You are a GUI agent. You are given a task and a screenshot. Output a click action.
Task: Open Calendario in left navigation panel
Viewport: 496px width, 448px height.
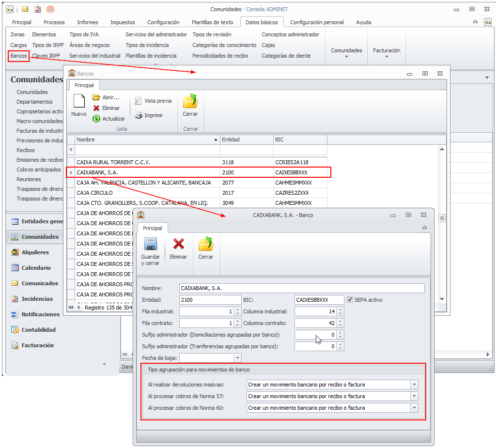36,268
